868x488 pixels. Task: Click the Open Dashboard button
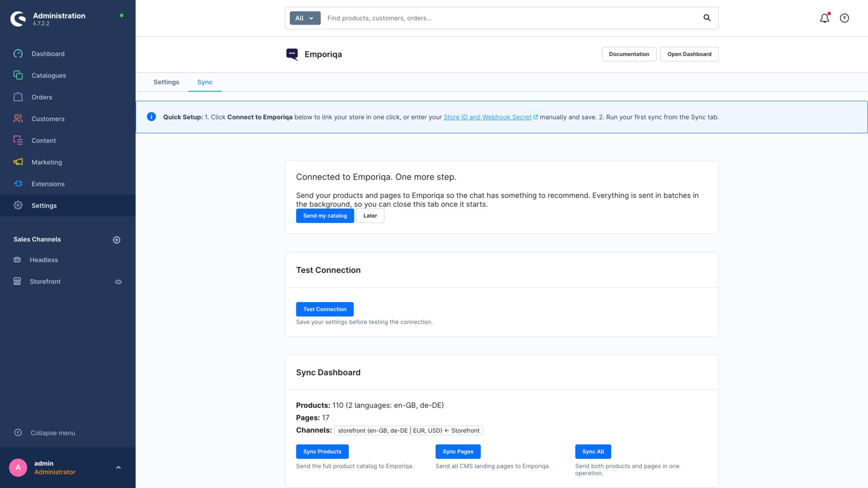pyautogui.click(x=689, y=54)
